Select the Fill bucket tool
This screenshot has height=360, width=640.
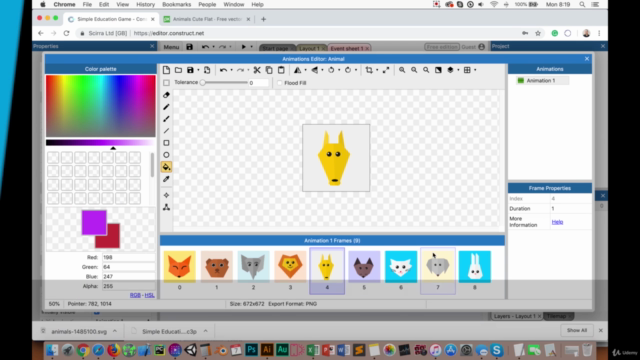tap(166, 167)
